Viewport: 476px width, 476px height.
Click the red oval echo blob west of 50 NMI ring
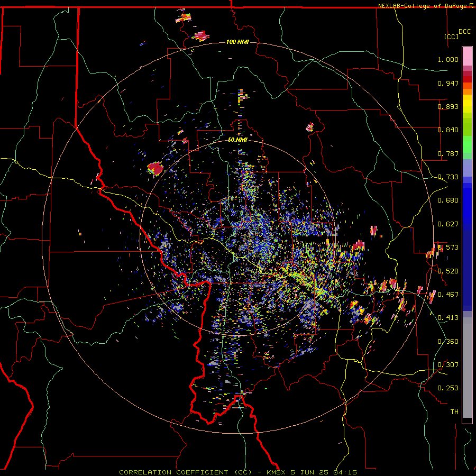[x=155, y=168]
